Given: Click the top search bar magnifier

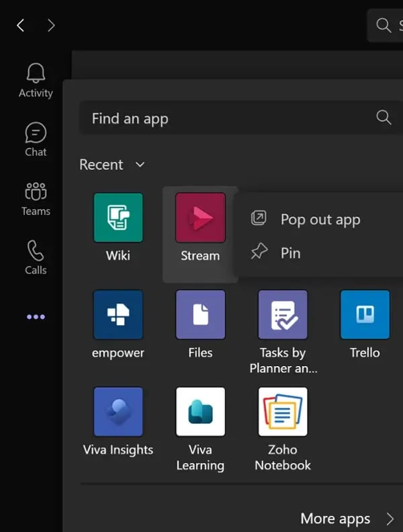Looking at the screenshot, I should click(x=384, y=26).
